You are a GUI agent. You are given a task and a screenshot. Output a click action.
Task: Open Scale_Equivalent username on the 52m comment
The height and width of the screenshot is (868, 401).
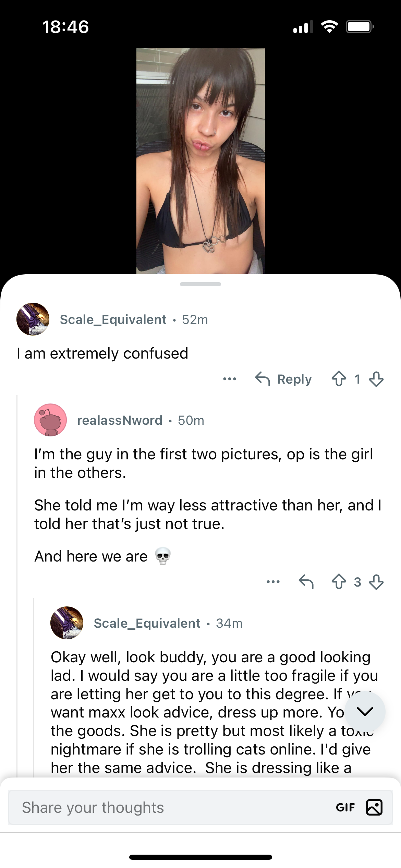point(113,320)
